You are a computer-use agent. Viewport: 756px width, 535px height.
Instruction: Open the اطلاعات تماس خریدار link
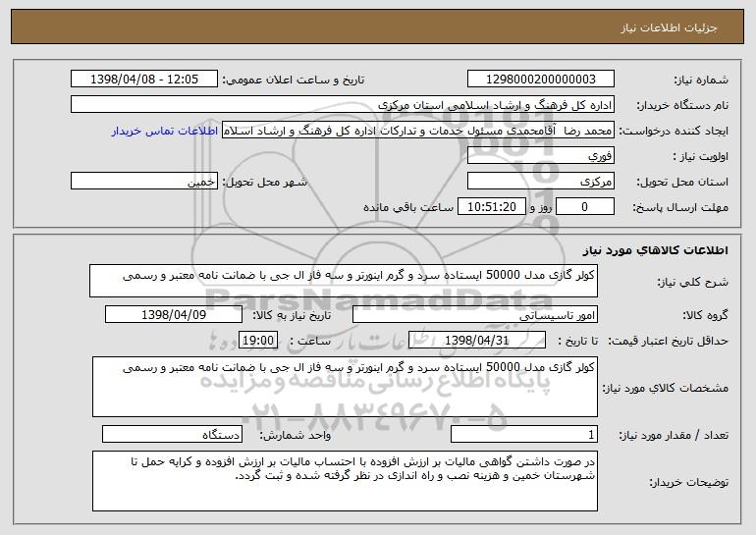click(x=165, y=132)
